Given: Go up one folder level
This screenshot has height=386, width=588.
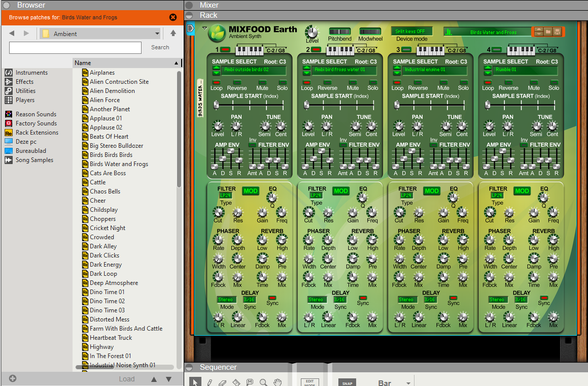Looking at the screenshot, I should [x=173, y=33].
